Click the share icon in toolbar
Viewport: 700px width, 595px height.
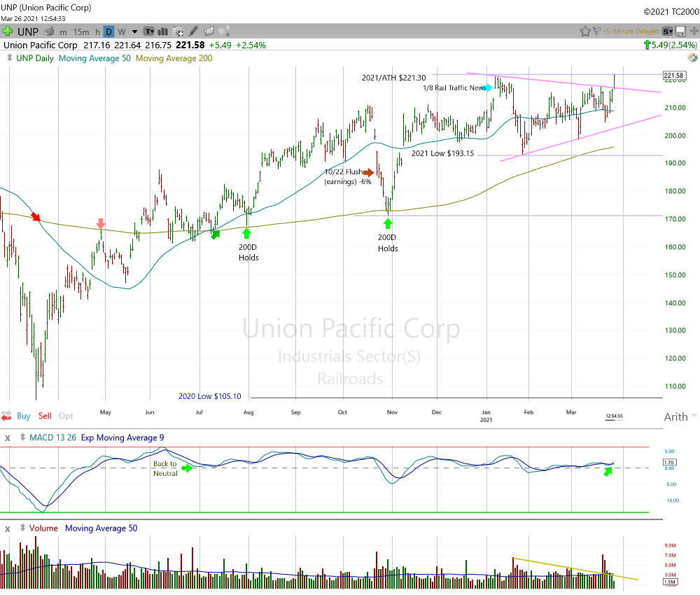click(224, 31)
